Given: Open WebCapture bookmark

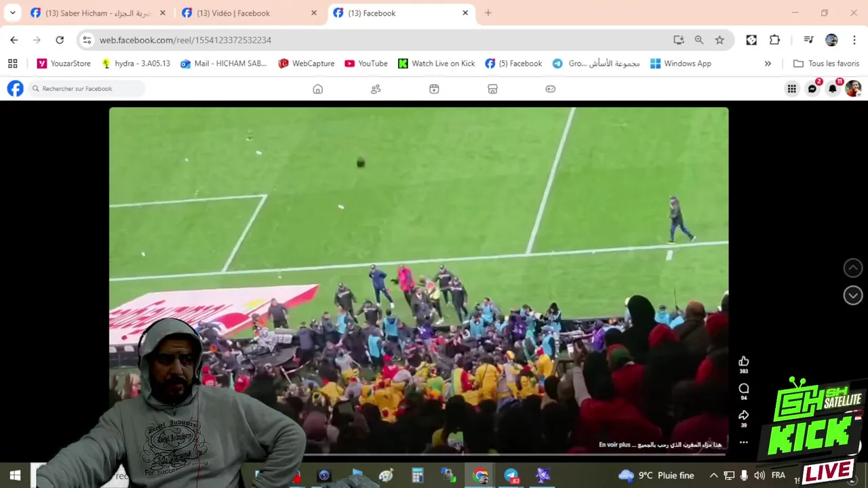Looking at the screenshot, I should click(x=306, y=63).
